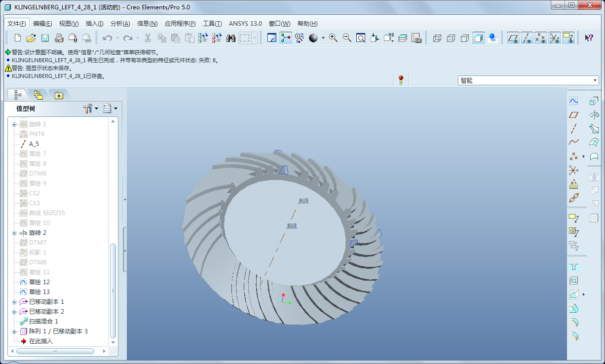Select the Revolve tool in right toolbar
The width and height of the screenshot is (605, 364).
coord(594,114)
